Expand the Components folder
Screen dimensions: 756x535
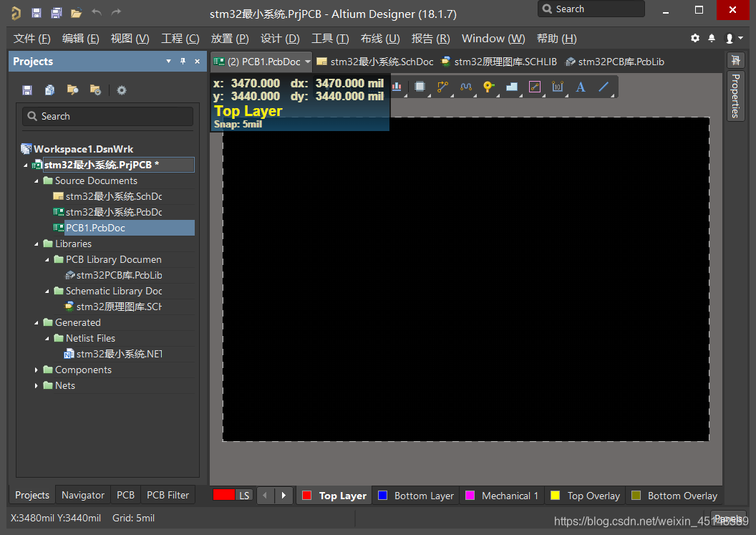(x=37, y=370)
